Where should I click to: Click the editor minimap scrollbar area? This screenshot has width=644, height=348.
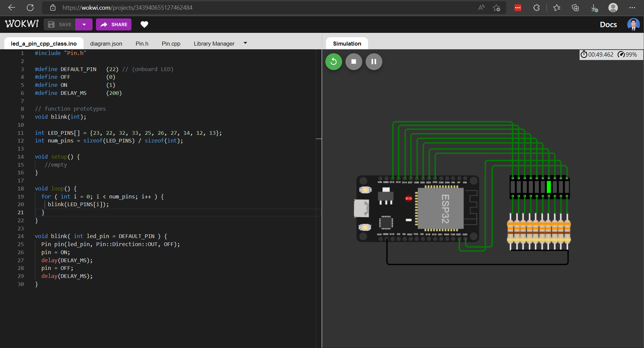click(319, 198)
